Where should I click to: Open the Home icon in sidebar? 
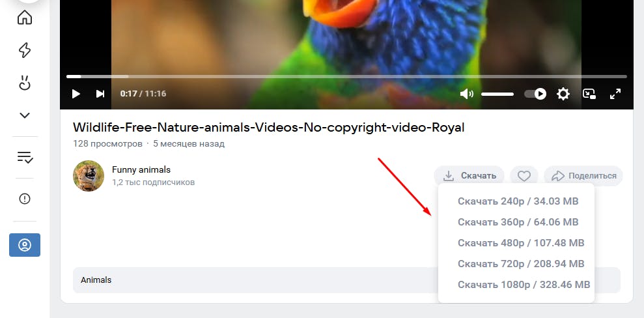[25, 18]
